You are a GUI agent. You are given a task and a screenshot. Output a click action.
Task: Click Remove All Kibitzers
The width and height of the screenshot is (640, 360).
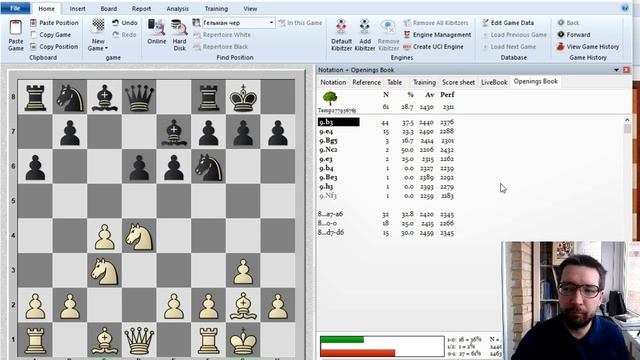tap(436, 23)
